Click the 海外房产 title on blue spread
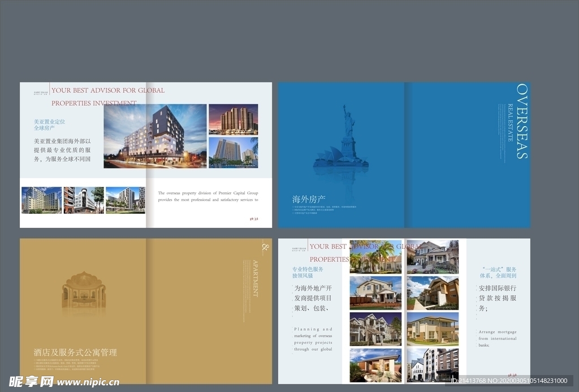 click(309, 200)
